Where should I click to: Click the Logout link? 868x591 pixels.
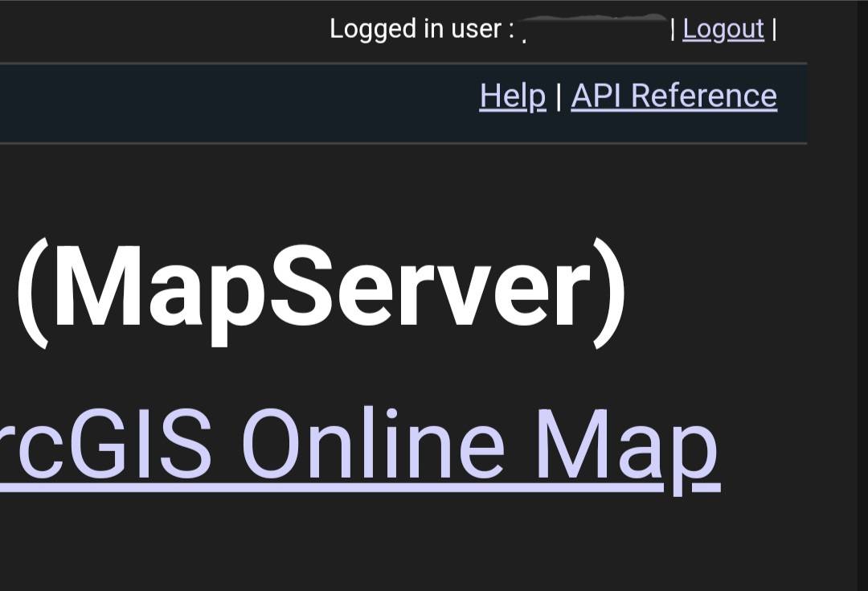click(x=723, y=30)
